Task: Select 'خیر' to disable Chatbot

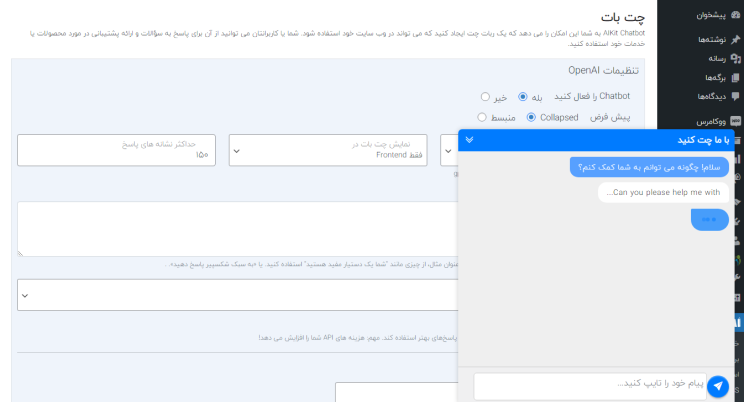Action: [x=485, y=97]
